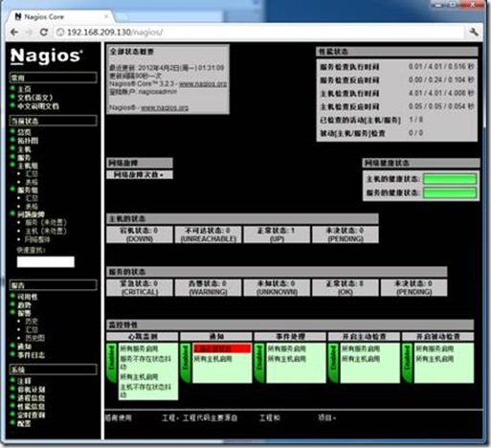This screenshot has height=448, width=491.
Task: Open 汇总 under 服务组
Action: point(32,198)
